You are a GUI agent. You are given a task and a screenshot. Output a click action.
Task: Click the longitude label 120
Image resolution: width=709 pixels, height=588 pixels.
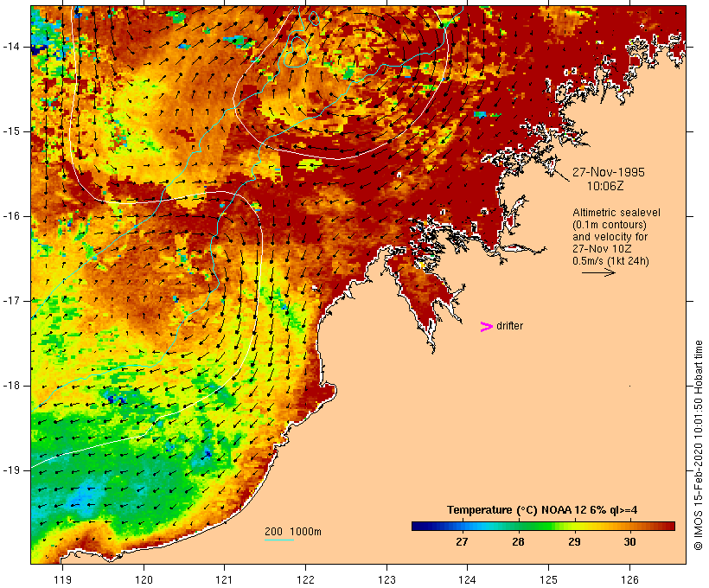click(x=144, y=579)
